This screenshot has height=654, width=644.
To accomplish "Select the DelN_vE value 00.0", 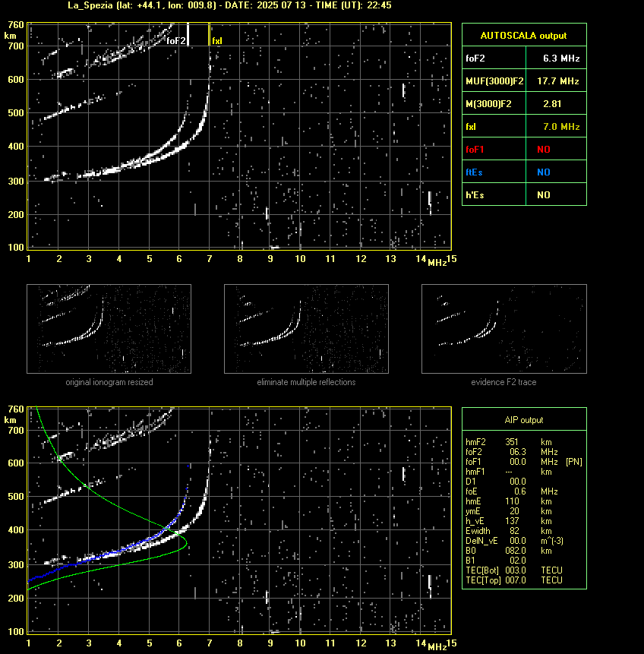I will coord(518,541).
